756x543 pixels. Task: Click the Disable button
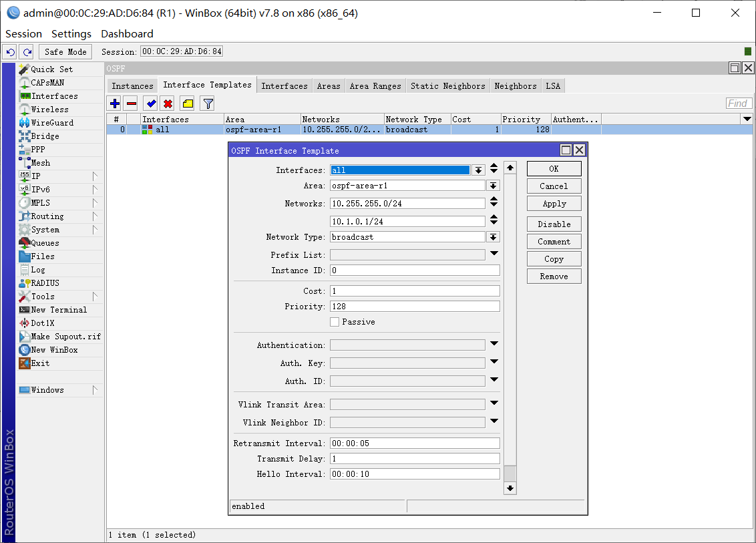coord(554,224)
